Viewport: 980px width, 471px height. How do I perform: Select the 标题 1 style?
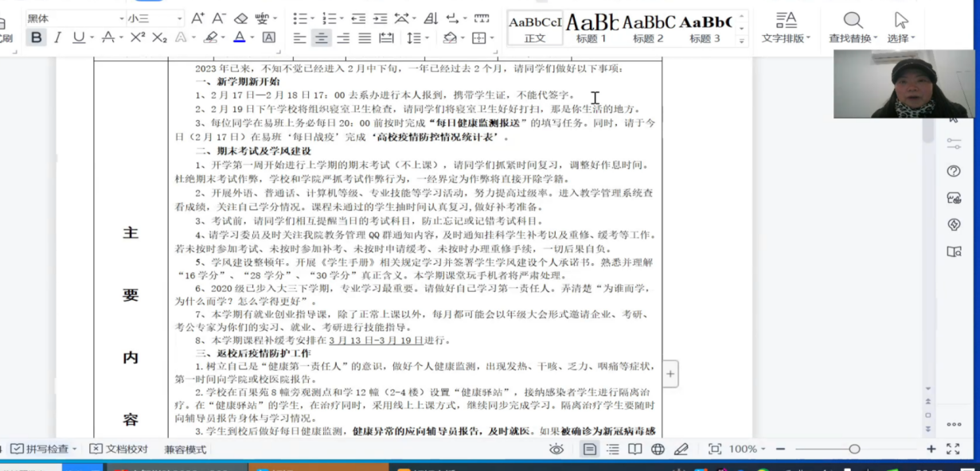click(592, 29)
